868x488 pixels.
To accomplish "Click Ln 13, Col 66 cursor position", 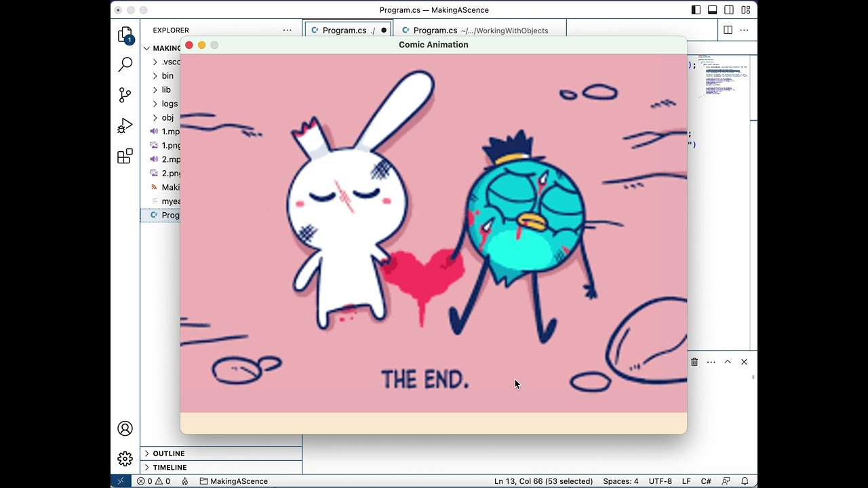I will coord(543,481).
